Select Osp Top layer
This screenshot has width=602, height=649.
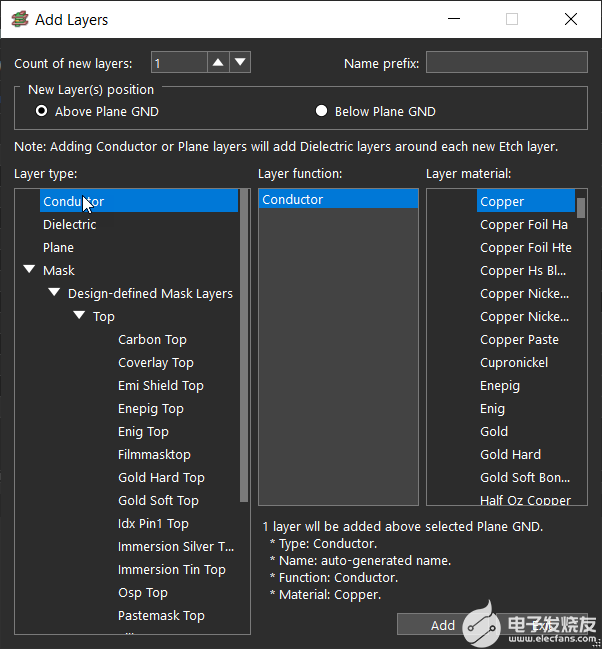click(143, 593)
